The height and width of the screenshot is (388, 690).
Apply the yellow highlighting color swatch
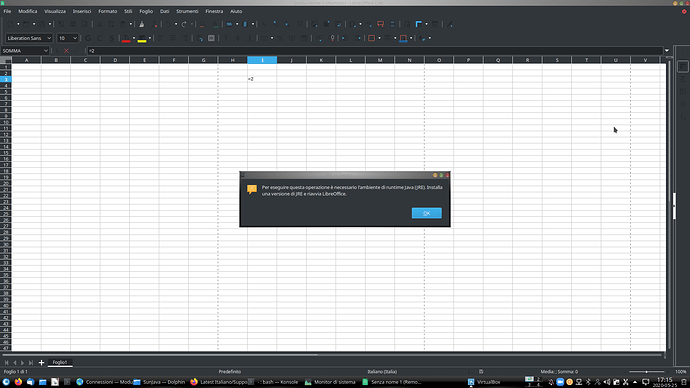142,38
